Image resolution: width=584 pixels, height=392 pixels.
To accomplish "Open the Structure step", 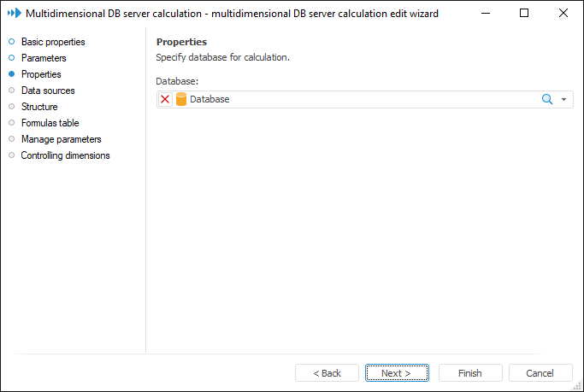I will tap(39, 107).
